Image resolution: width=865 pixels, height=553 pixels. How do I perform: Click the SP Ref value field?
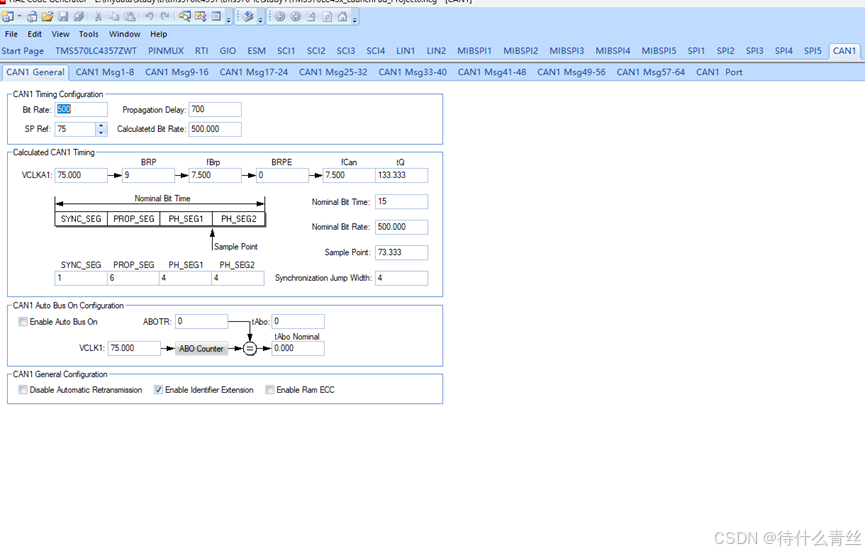click(x=76, y=129)
